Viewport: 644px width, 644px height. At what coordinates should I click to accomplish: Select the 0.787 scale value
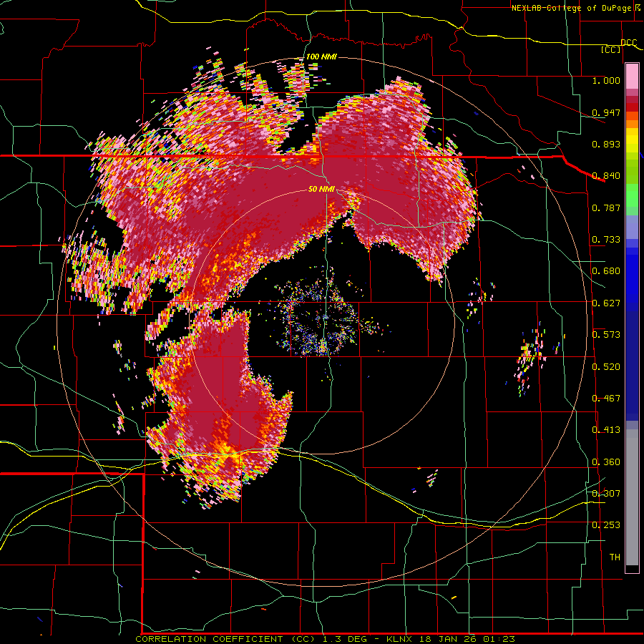click(606, 208)
